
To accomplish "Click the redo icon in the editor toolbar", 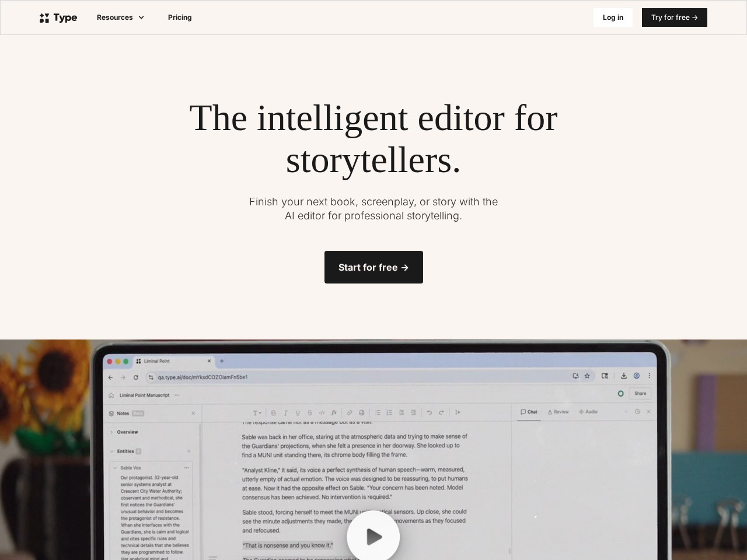I will [x=441, y=412].
